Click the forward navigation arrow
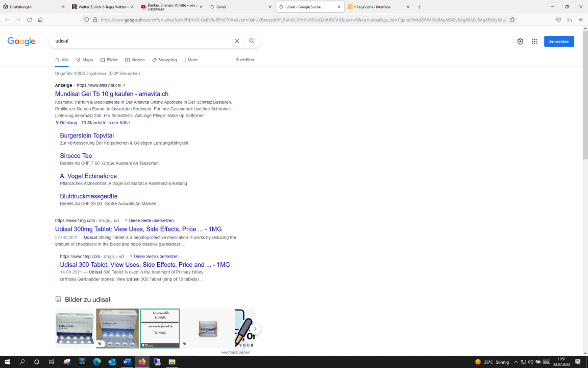Screen dimensions: 588x368 click(18, 20)
